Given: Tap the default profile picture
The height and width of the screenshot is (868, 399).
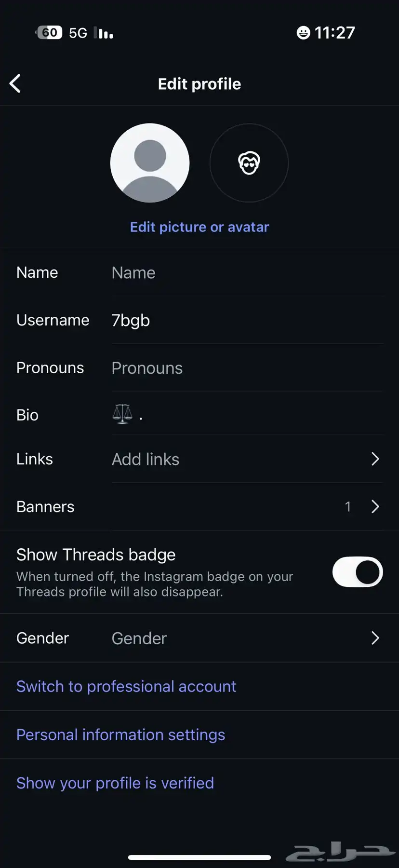Looking at the screenshot, I should click(x=150, y=163).
